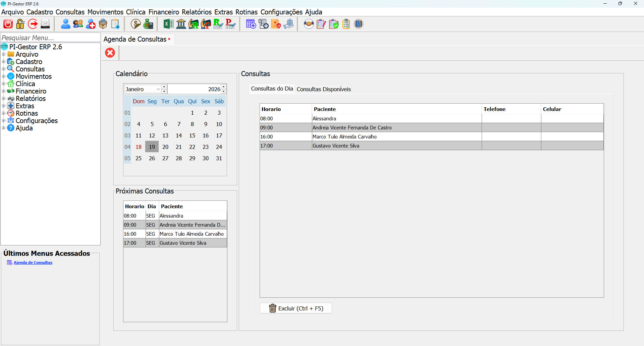Increase the year 2026 using up arrow
Viewport: 644px width, 346px height.
[x=224, y=87]
